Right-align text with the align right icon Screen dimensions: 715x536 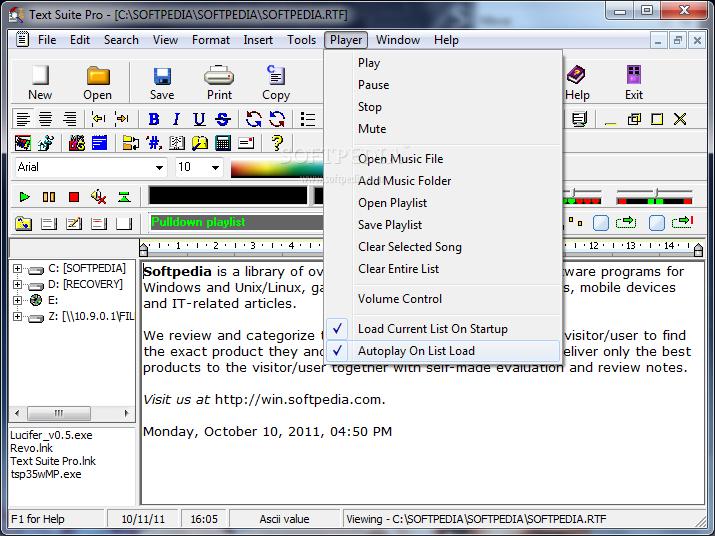pos(69,119)
